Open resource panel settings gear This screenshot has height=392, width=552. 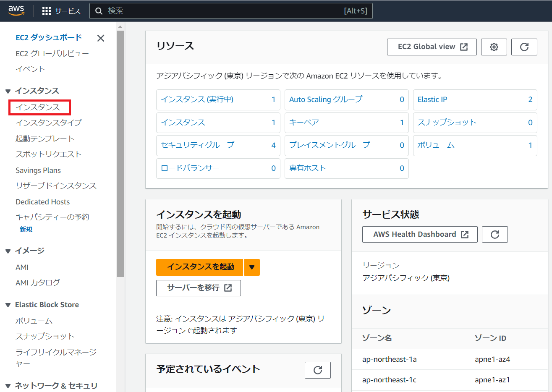click(494, 47)
